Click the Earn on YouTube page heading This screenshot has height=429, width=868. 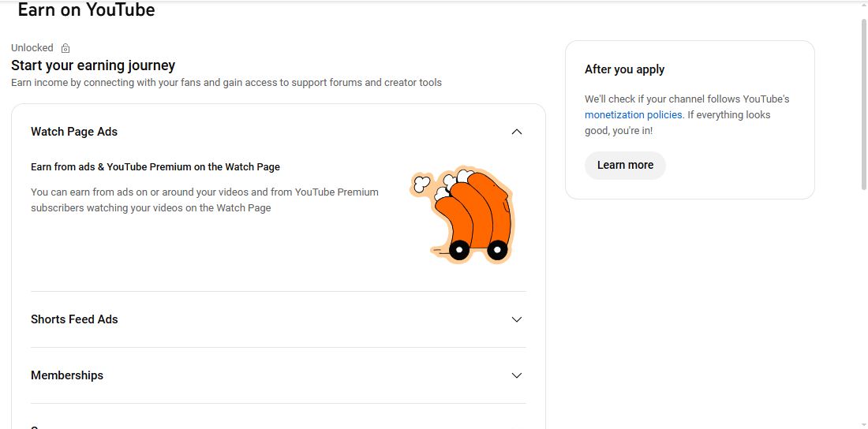click(86, 10)
